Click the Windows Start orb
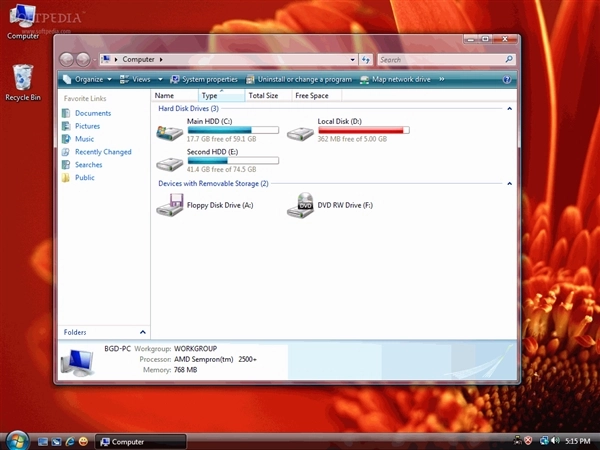This screenshot has width=600, height=450. click(x=17, y=440)
